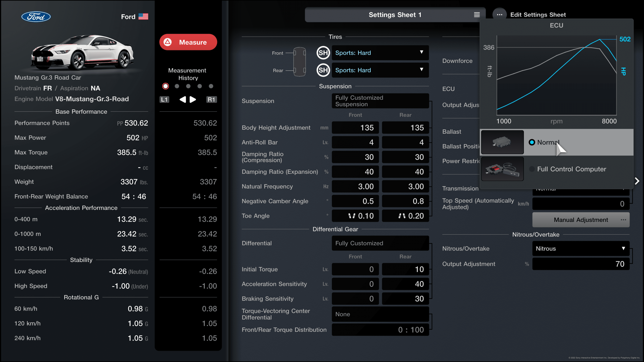Screen dimensions: 644x362
Task: Edit the Top Speed km/h value field
Action: (x=581, y=204)
